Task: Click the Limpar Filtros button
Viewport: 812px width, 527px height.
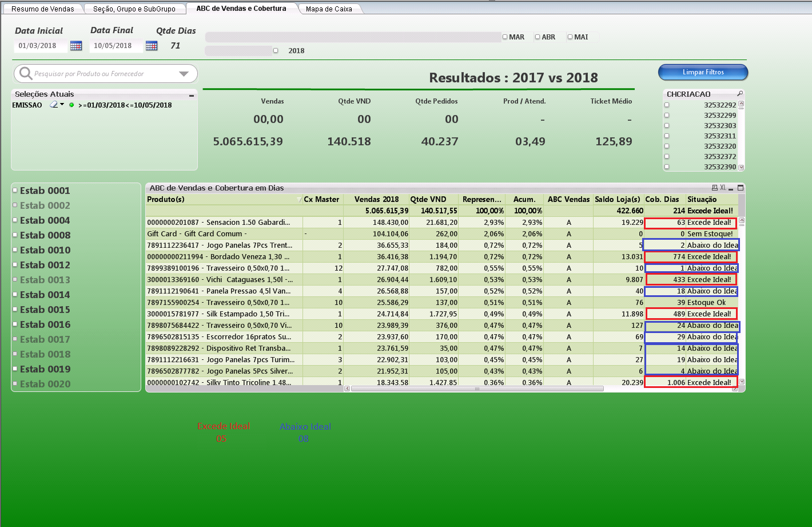Action: (x=703, y=72)
